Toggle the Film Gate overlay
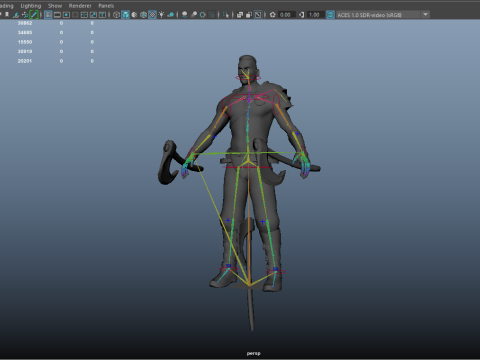This screenshot has height=360, width=480. coord(57,15)
